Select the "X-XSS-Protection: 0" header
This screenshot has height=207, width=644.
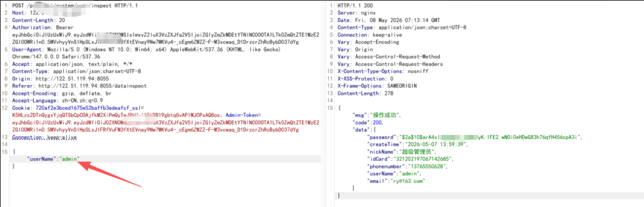pos(365,79)
